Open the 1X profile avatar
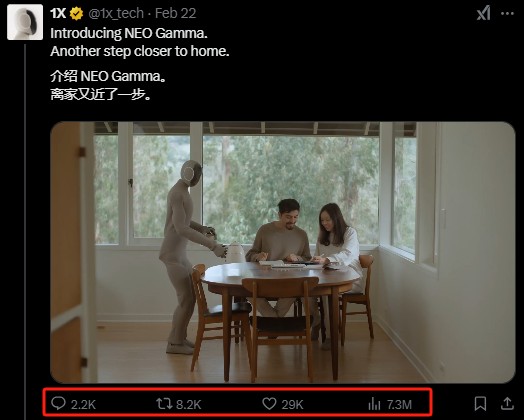The image size is (524, 420). point(25,22)
